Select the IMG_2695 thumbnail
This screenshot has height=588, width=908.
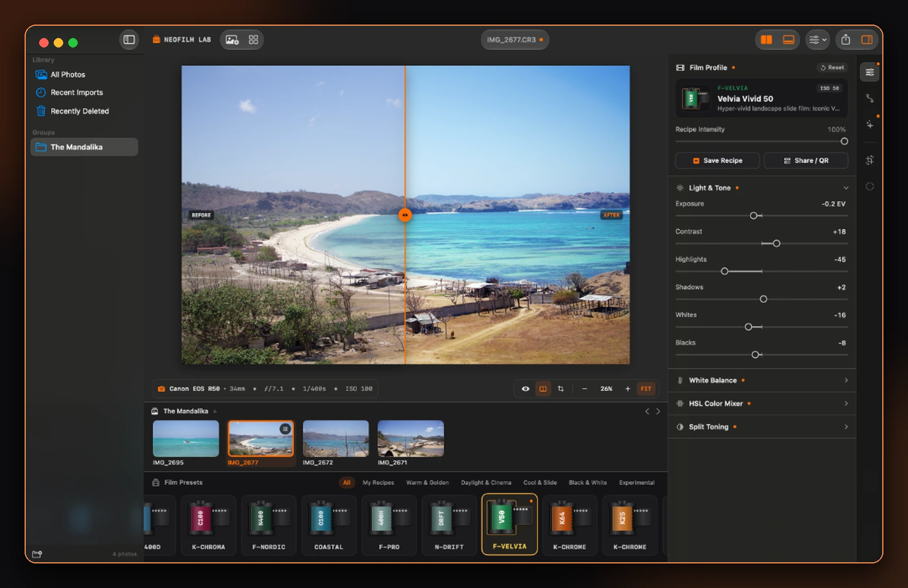[186, 439]
